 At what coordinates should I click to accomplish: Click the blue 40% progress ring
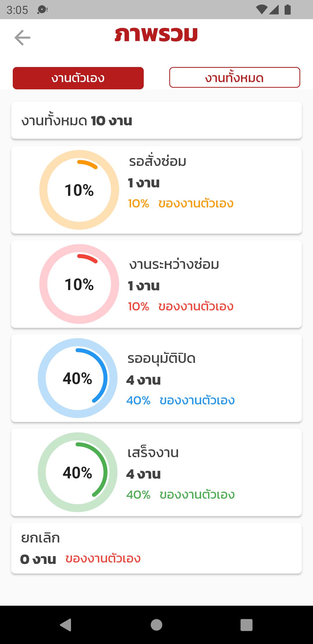tap(78, 378)
